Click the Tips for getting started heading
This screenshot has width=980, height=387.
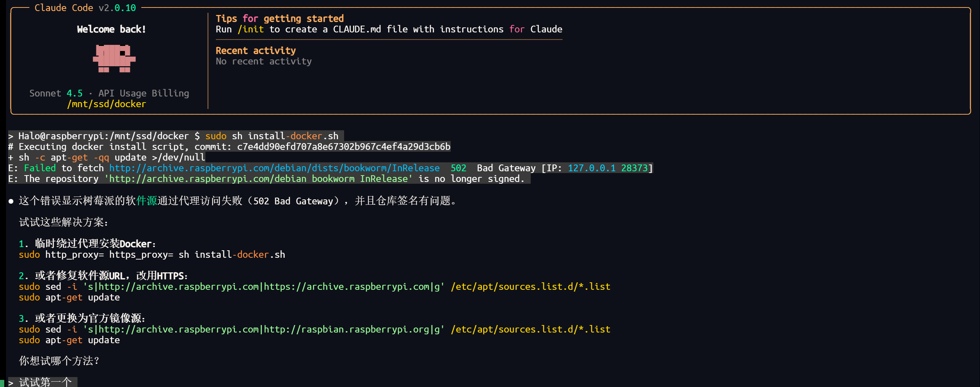coord(279,19)
